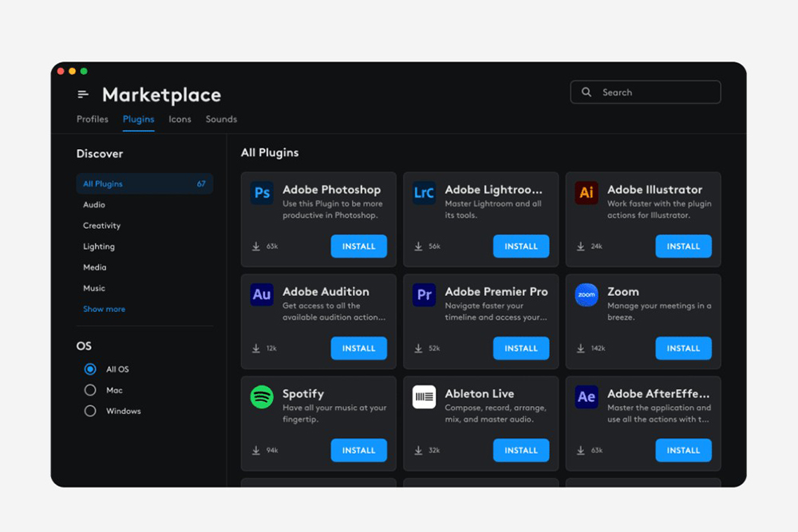Install the Adobe Audition plugin
Screen dimensions: 798x532
point(359,349)
